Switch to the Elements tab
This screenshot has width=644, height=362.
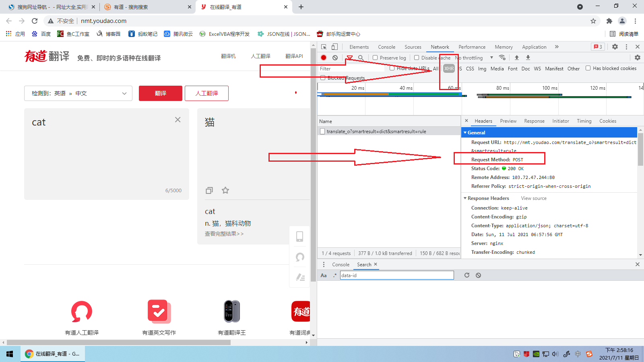tap(359, 47)
